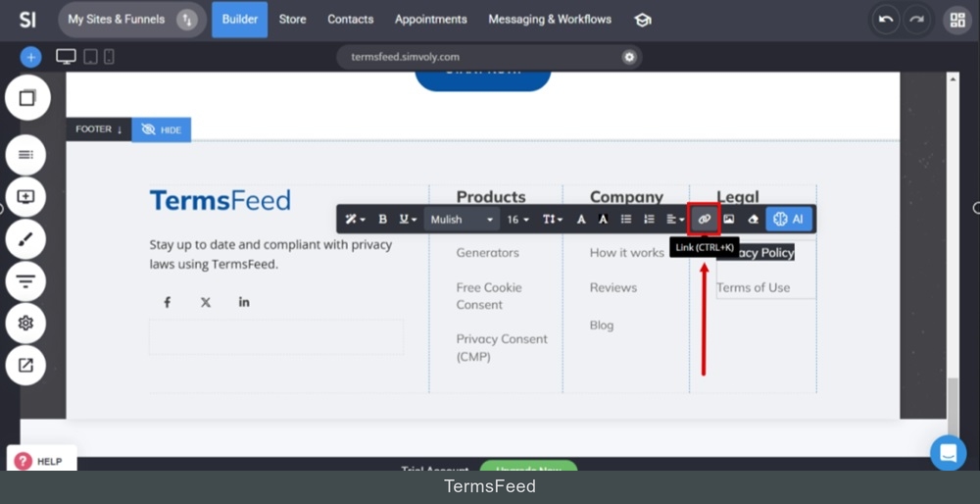
Task: Go to the Store menu
Action: [292, 20]
